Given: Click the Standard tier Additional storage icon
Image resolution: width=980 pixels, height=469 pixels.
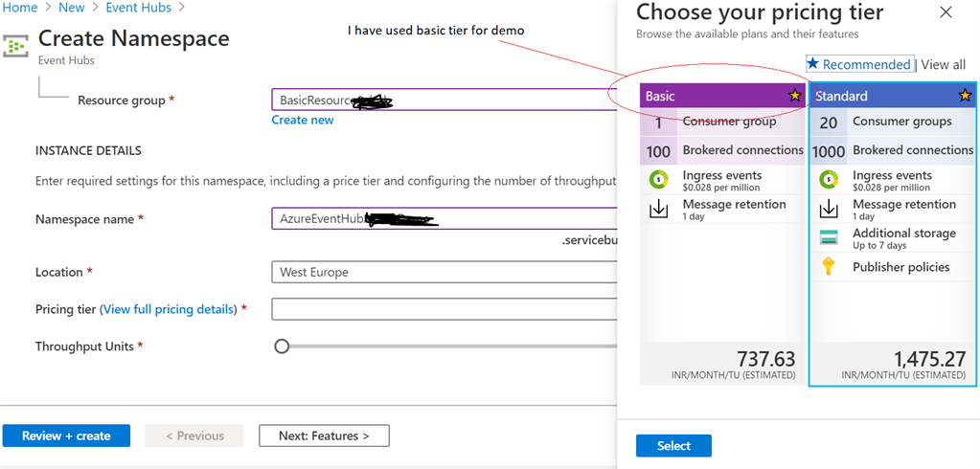Looking at the screenshot, I should coord(829,237).
